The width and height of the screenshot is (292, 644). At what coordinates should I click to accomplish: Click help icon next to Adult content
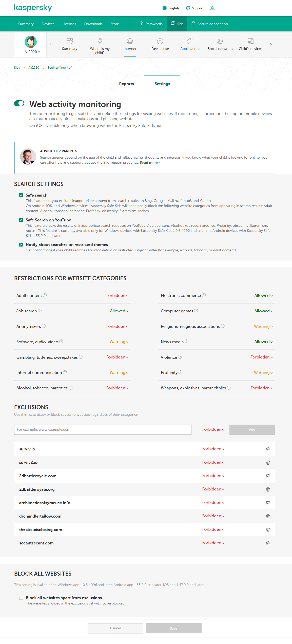(x=45, y=295)
